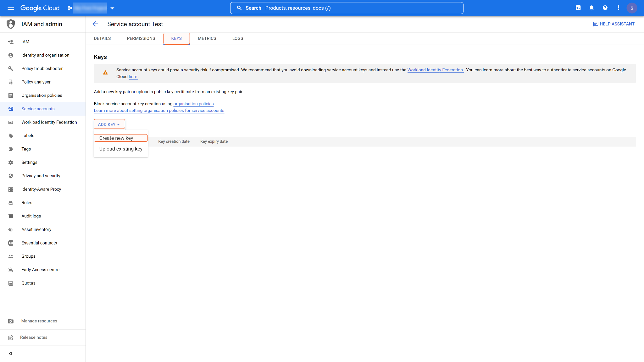
Task: Switch to the PERMISSIONS tab
Action: tap(141, 38)
